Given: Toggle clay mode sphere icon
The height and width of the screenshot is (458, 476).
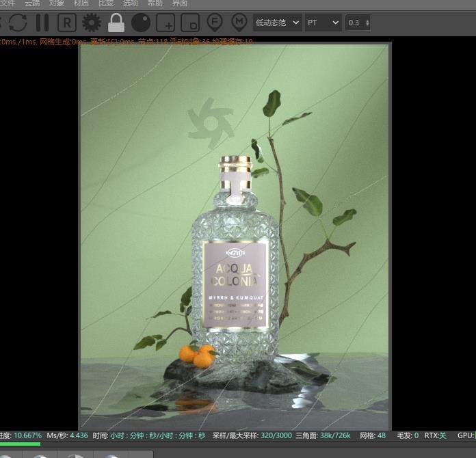Looking at the screenshot, I should click(x=141, y=23).
